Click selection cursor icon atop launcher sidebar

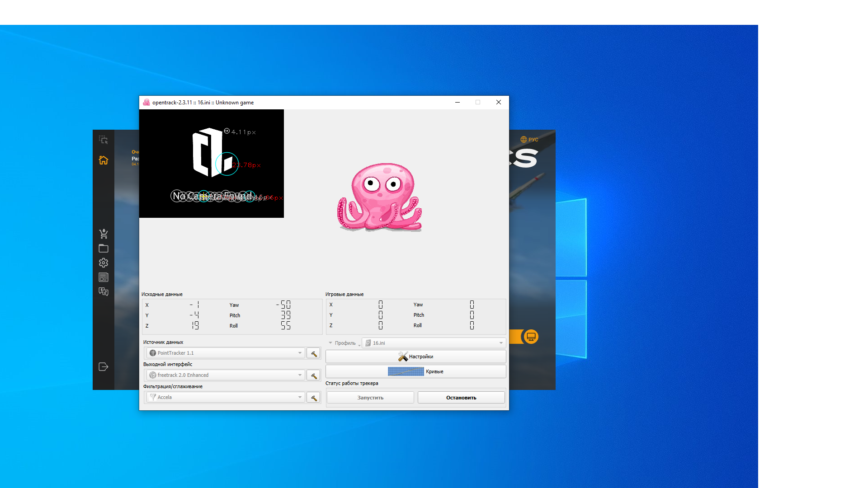tap(104, 140)
